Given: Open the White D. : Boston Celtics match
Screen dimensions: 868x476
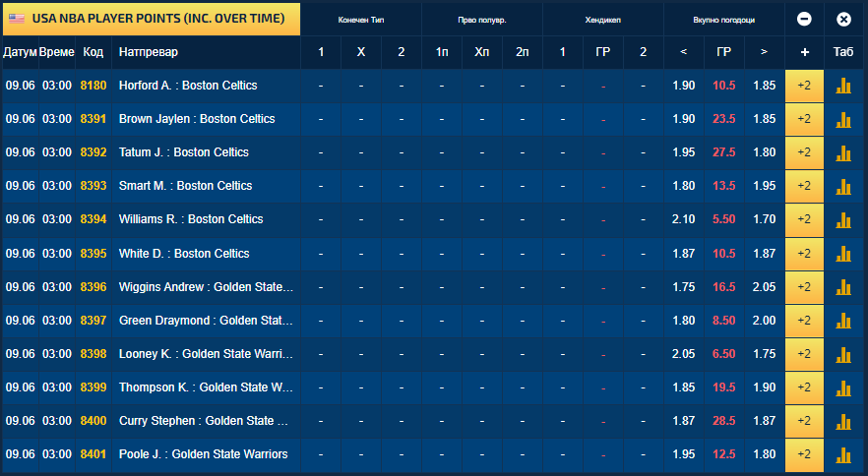Looking at the screenshot, I should pos(184,254).
